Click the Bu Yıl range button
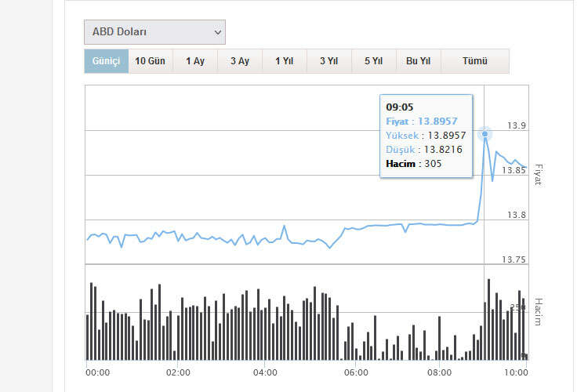Screen dimensions: 588x392 pyautogui.click(x=418, y=61)
